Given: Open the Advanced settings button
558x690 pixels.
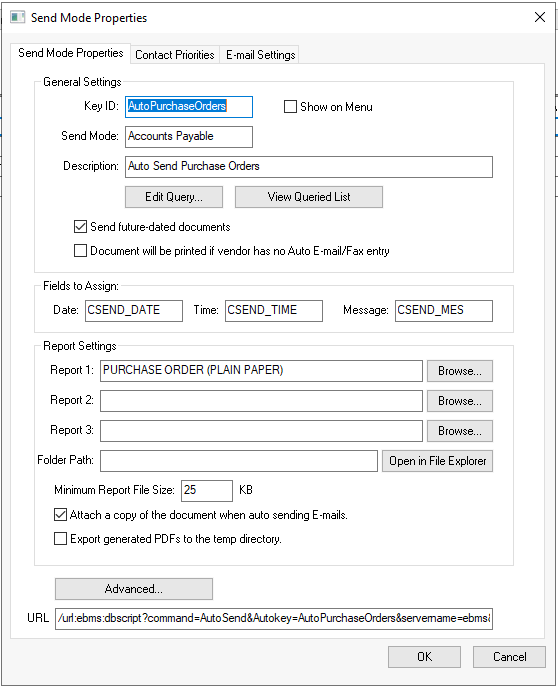Looking at the screenshot, I should (134, 589).
